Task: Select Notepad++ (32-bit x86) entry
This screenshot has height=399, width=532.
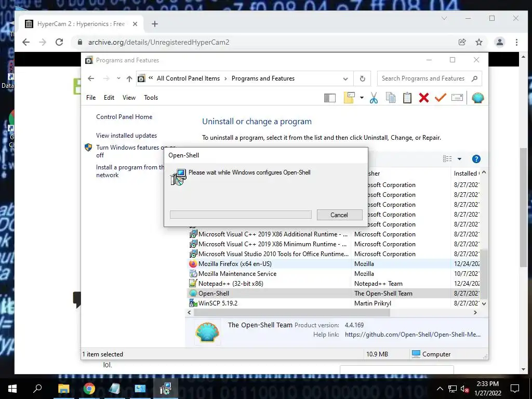Action: 334,283
